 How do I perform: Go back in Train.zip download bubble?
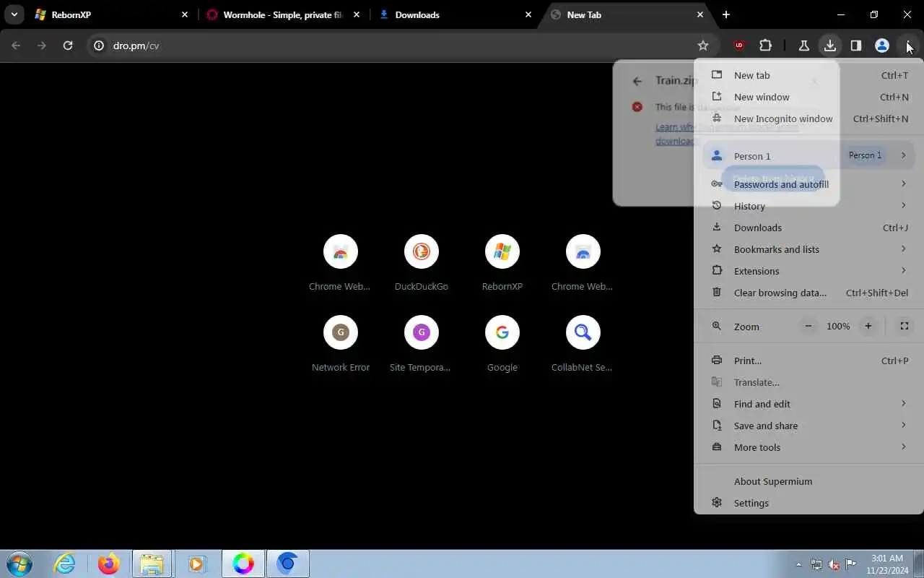[637, 81]
